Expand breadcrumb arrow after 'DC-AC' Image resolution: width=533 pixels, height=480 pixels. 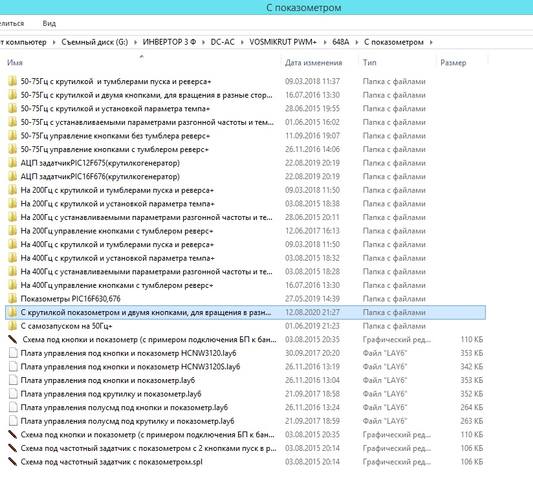[x=242, y=42]
